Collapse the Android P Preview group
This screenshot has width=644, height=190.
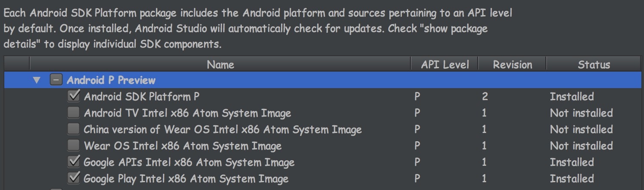pyautogui.click(x=37, y=80)
